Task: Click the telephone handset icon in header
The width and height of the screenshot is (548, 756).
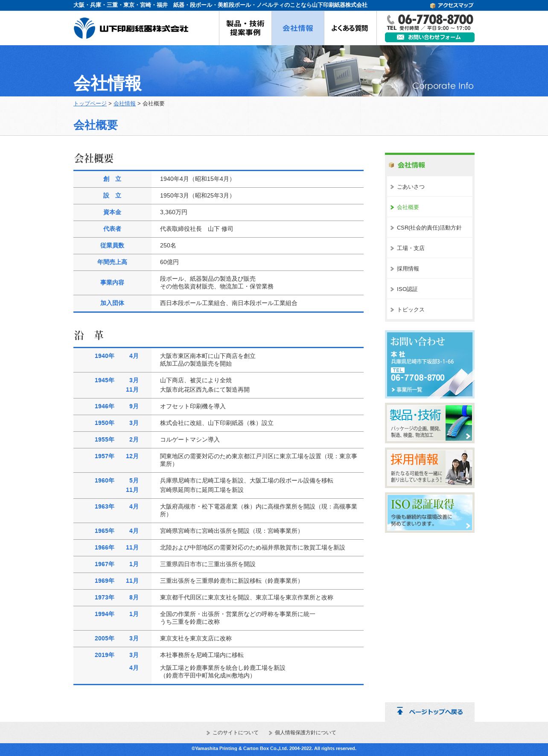Action: pos(391,20)
